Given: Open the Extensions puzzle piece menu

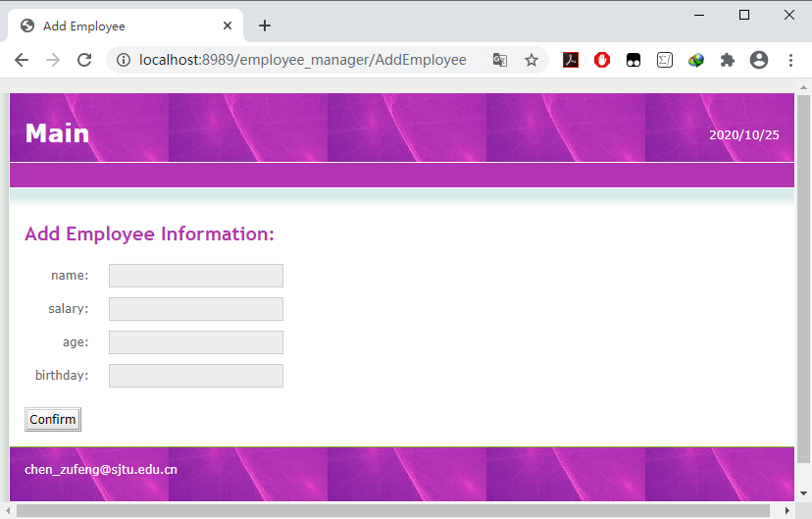Looking at the screenshot, I should (x=728, y=60).
